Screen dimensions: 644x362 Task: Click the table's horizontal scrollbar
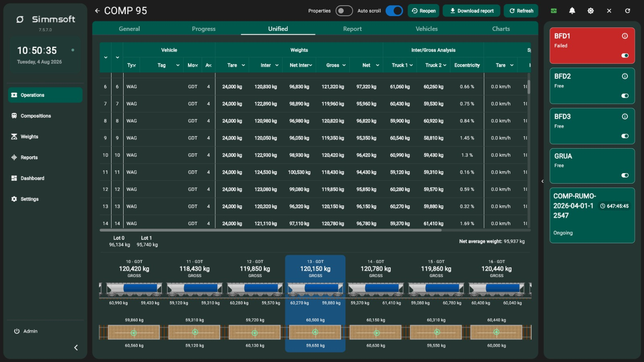click(270, 230)
